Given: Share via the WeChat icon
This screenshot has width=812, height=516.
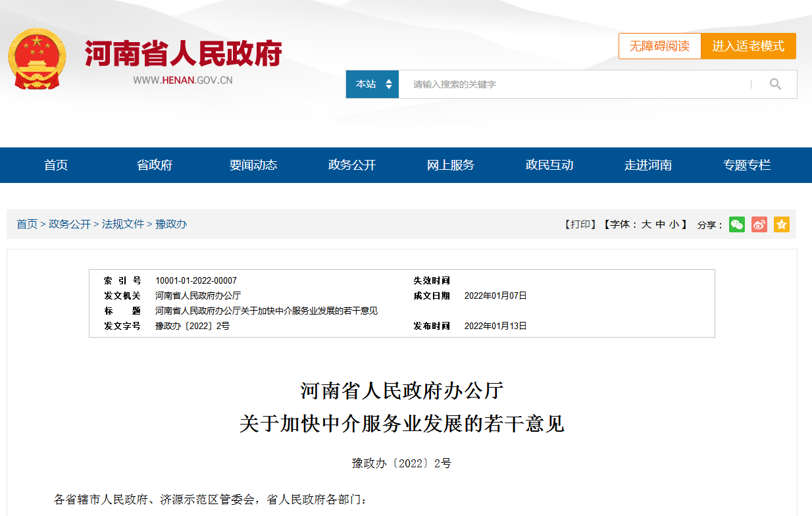Looking at the screenshot, I should tap(737, 224).
